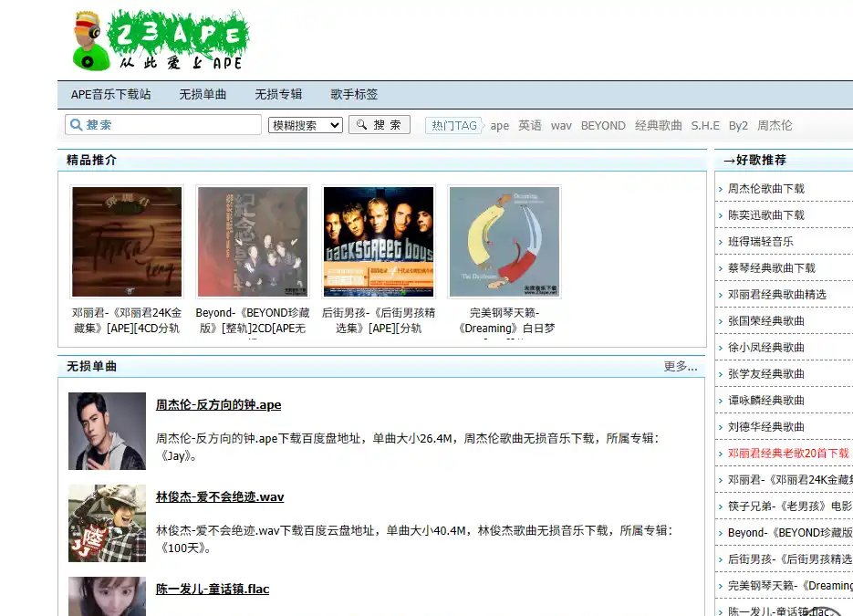This screenshot has height=616, width=853.
Task: Click the →好歌推荐 sidebar heading
Action: click(x=754, y=160)
